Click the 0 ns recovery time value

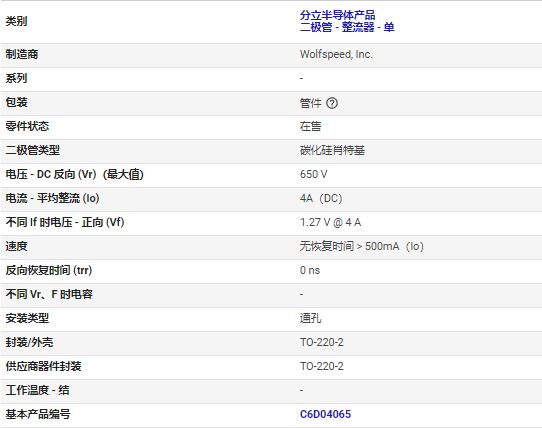point(310,270)
